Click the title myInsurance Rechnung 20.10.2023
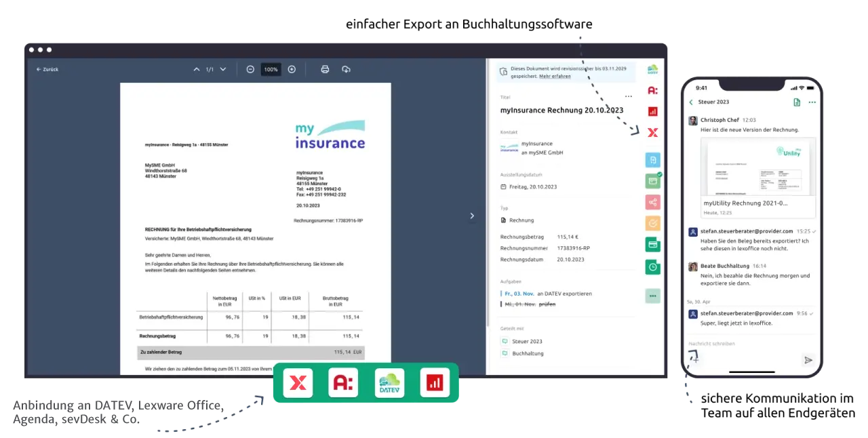This screenshot has width=868, height=438. coord(561,110)
